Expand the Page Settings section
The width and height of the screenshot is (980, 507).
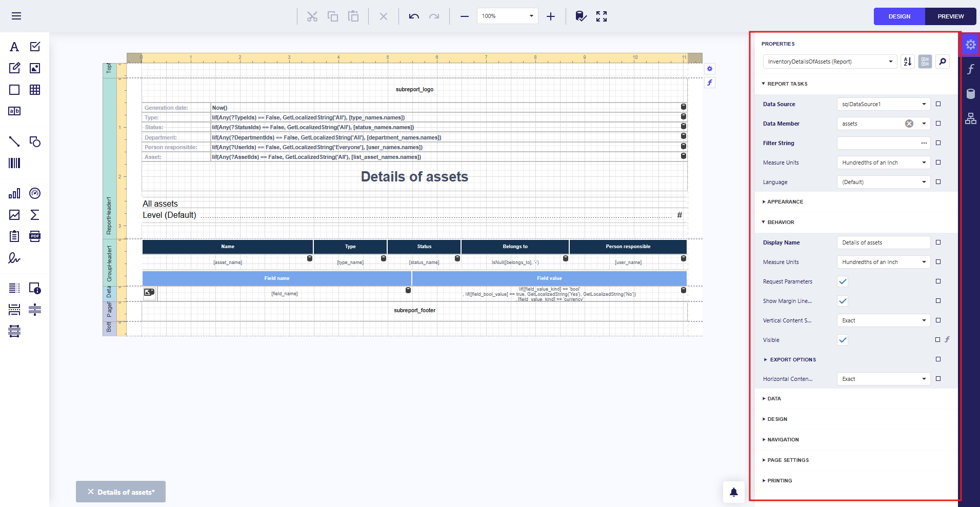click(788, 460)
